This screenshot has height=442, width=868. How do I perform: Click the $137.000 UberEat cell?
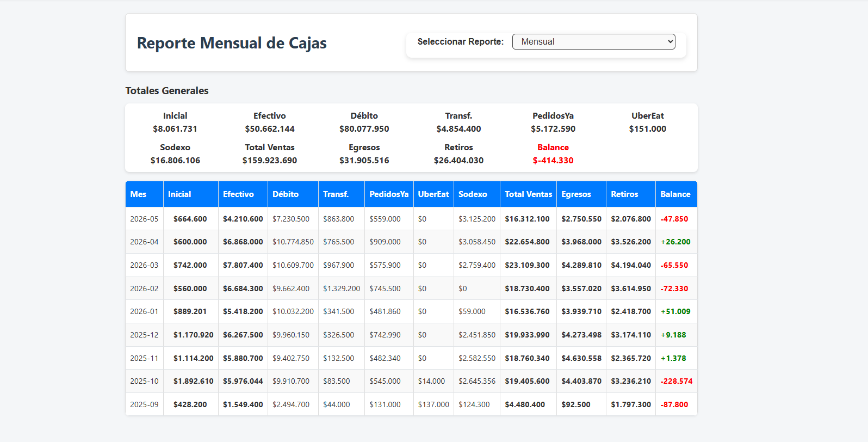pos(433,404)
